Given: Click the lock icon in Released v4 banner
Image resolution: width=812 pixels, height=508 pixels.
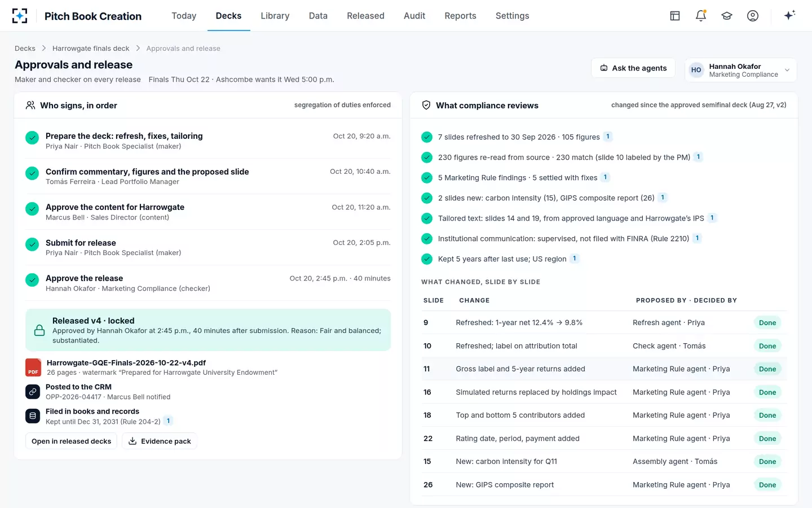Looking at the screenshot, I should (39, 330).
